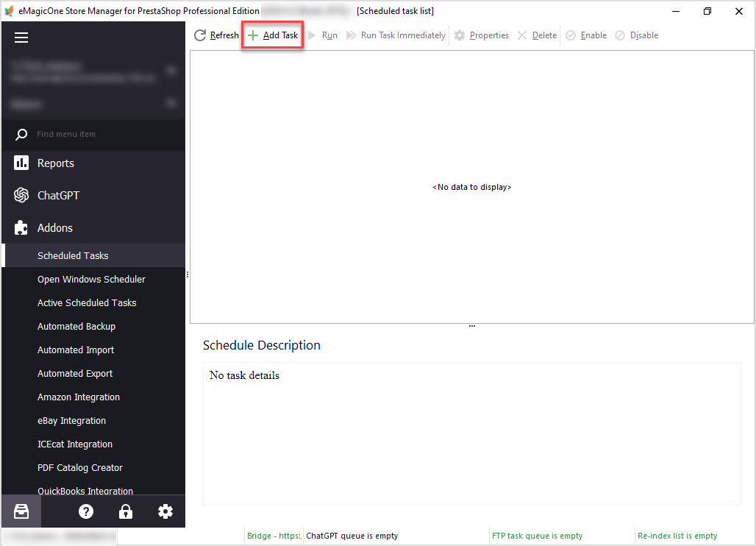Click the padlock icon in sidebar footer
Viewport: 756px width, 546px height.
[x=125, y=511]
